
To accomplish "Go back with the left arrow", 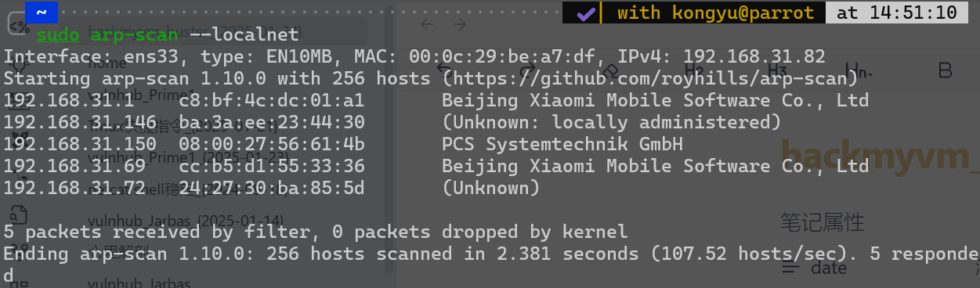I will [427, 24].
